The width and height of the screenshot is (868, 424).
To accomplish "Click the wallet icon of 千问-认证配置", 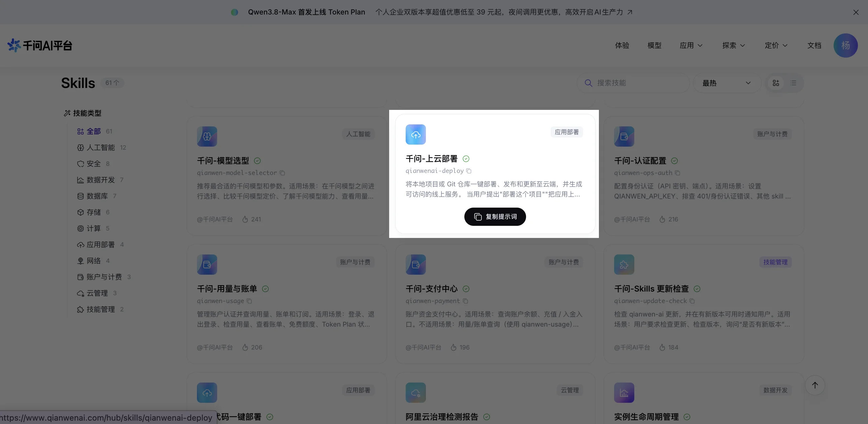I will (624, 137).
